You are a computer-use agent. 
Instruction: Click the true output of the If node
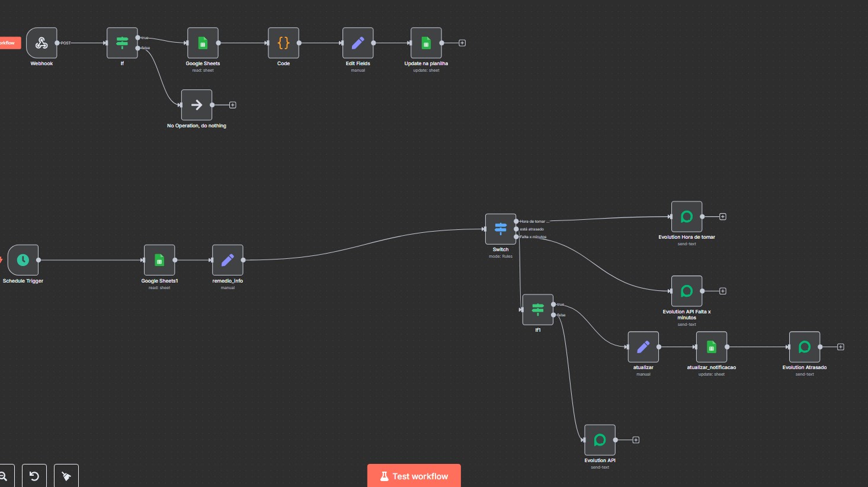138,38
